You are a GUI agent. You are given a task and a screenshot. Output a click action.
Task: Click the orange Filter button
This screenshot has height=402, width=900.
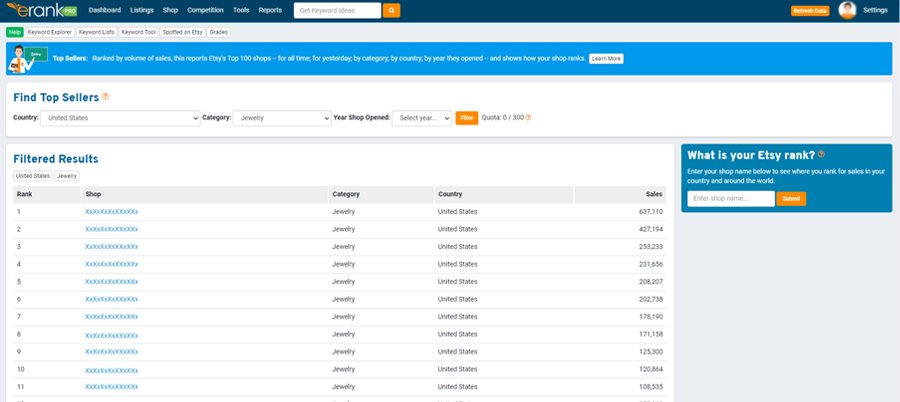(467, 118)
